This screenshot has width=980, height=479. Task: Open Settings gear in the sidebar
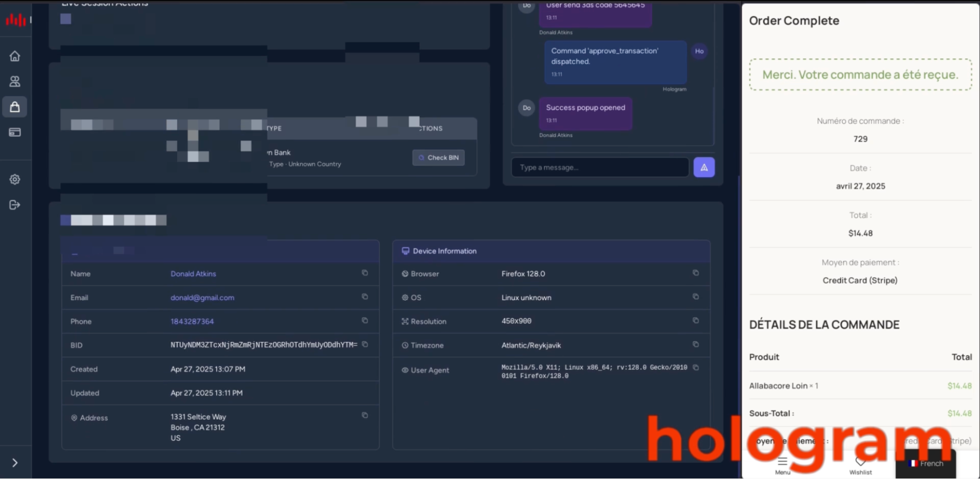[x=15, y=179]
